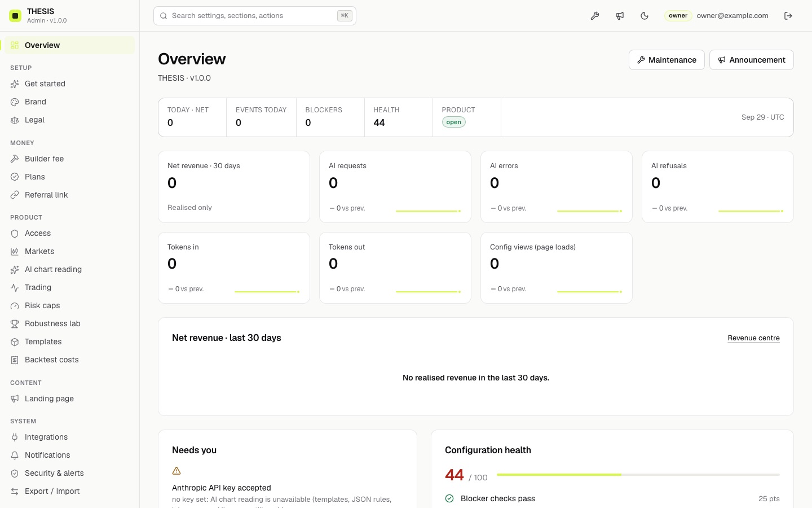Open the Overview sidebar page
The height and width of the screenshot is (508, 812).
[x=70, y=45]
